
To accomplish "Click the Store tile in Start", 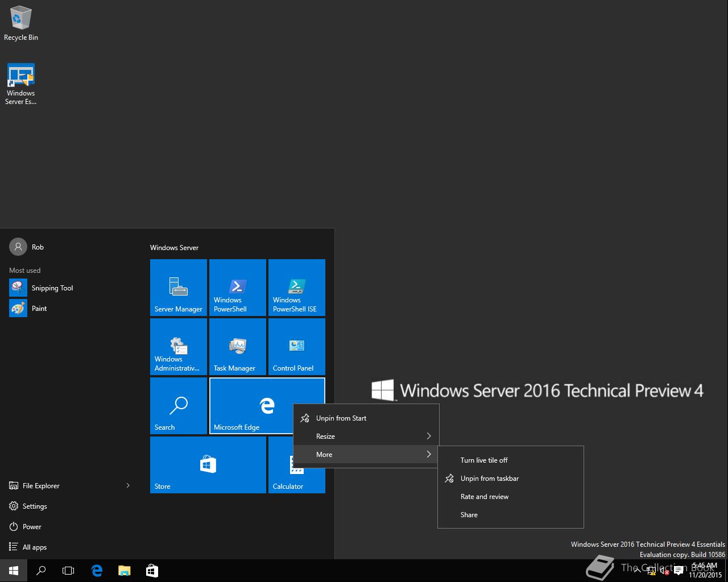I will [x=208, y=464].
